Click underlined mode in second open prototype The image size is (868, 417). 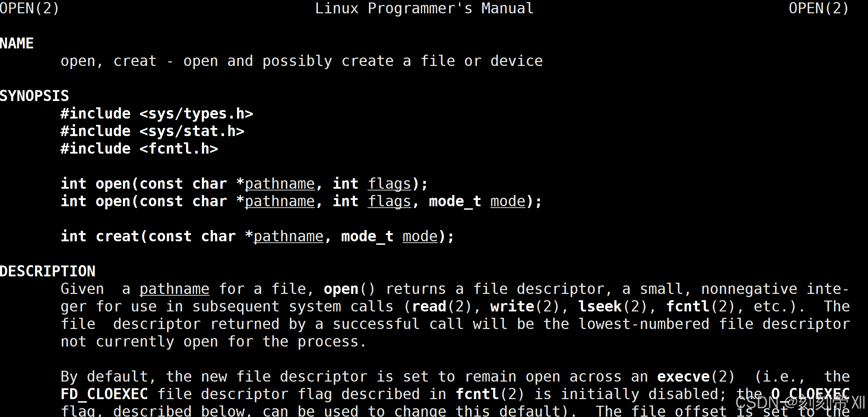tap(508, 202)
